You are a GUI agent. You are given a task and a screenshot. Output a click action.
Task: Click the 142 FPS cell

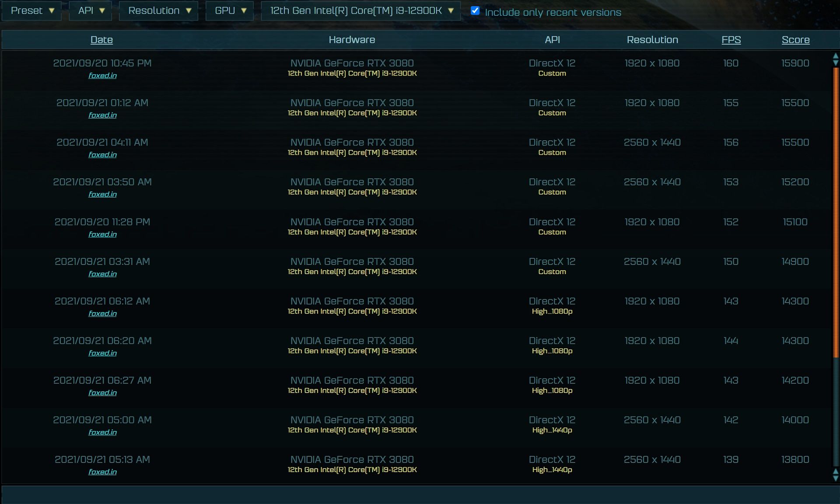pyautogui.click(x=731, y=420)
